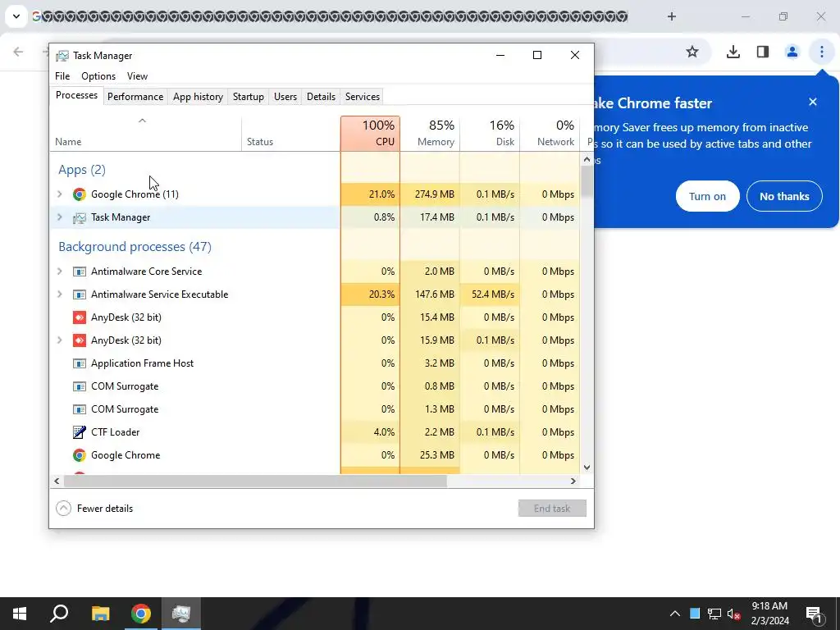Click the first AnyDesk (32 bit) icon, 15.4 MB
The width and height of the screenshot is (840, 630).
(80, 317)
